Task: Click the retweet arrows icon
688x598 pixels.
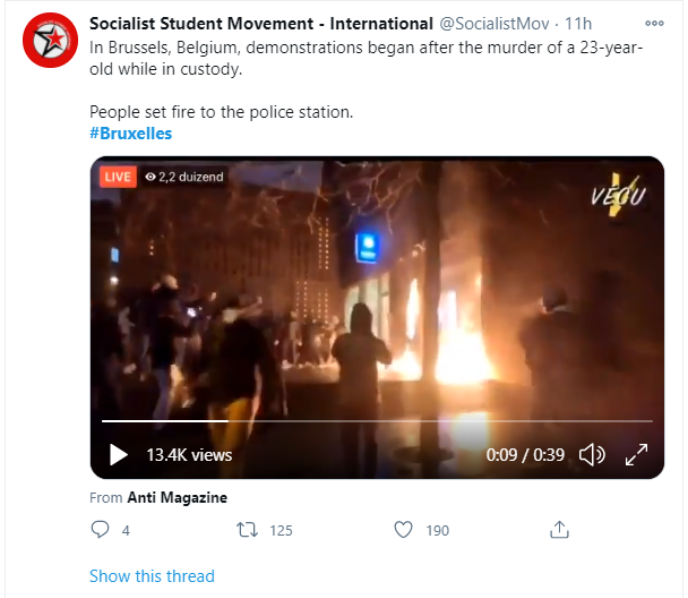Action: (x=247, y=530)
